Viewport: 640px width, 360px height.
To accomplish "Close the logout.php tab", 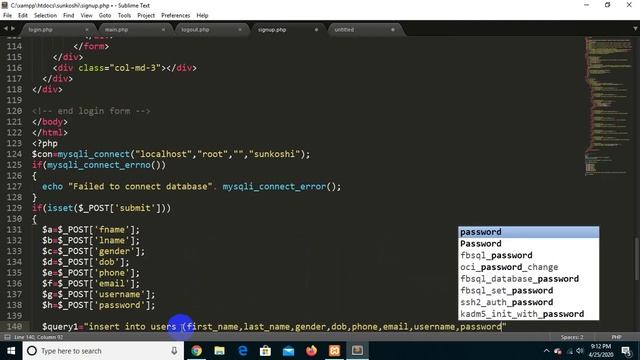I will pos(240,30).
